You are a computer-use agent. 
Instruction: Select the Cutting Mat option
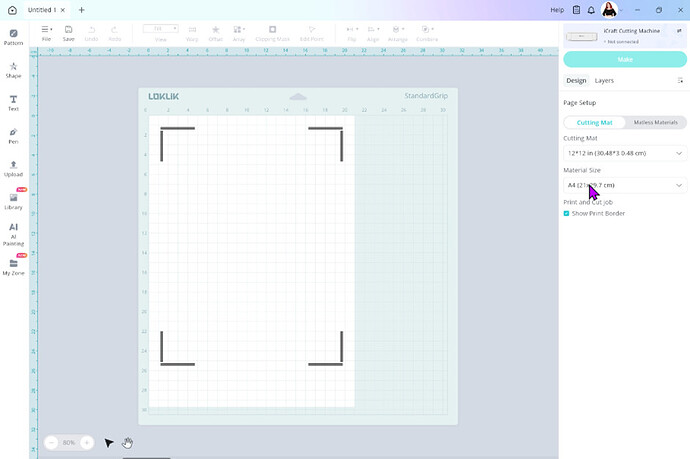tap(594, 122)
